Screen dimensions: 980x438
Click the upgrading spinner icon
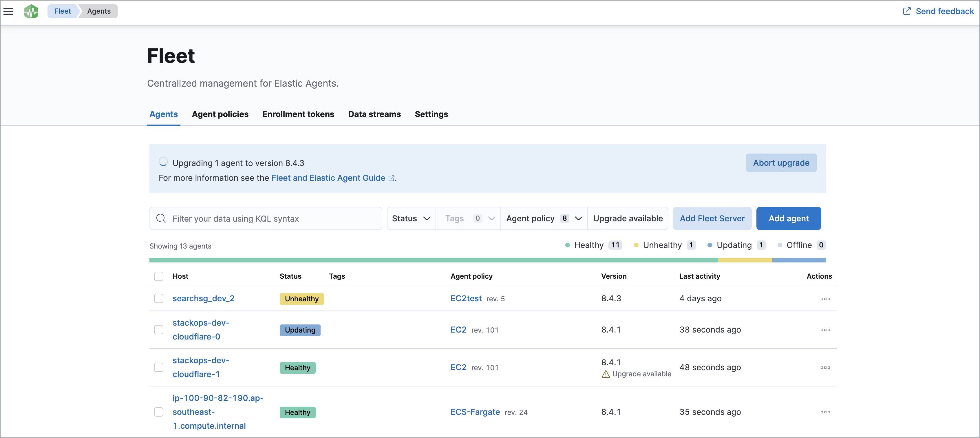point(163,162)
